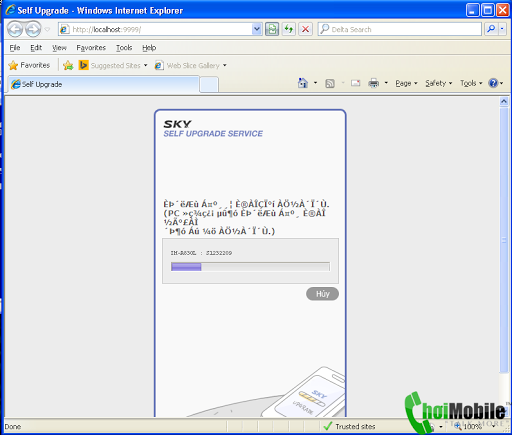
Task: Click the Hủy cancel button
Action: pos(322,294)
